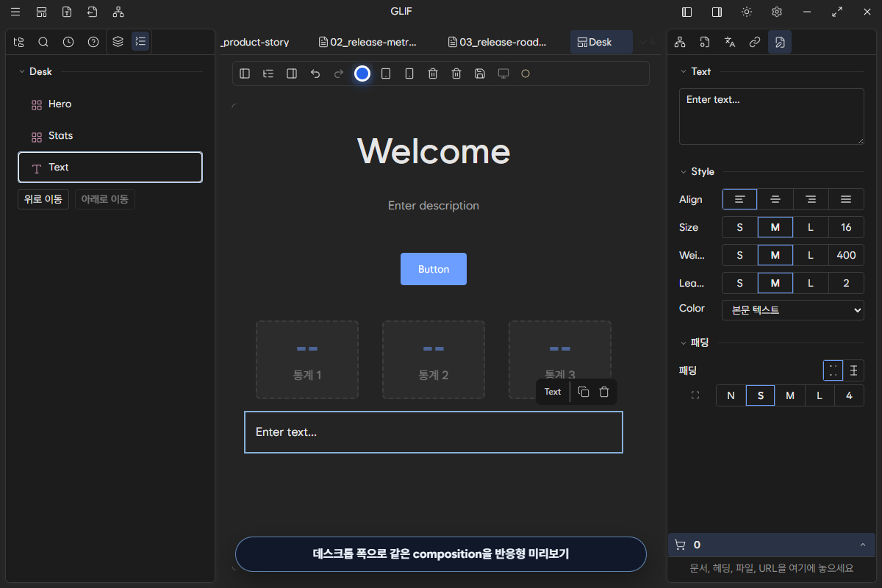Image resolution: width=882 pixels, height=588 pixels.
Task: Toggle the light/dark theme sun icon
Action: click(747, 12)
